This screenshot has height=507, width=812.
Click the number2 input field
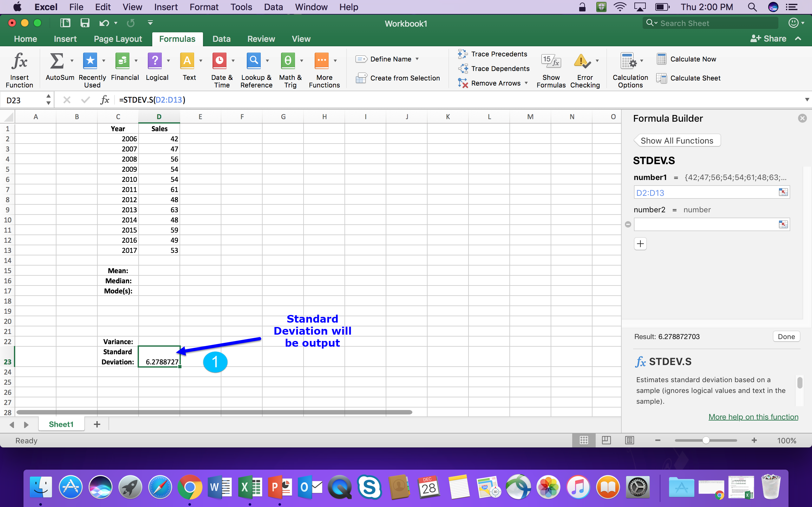704,224
